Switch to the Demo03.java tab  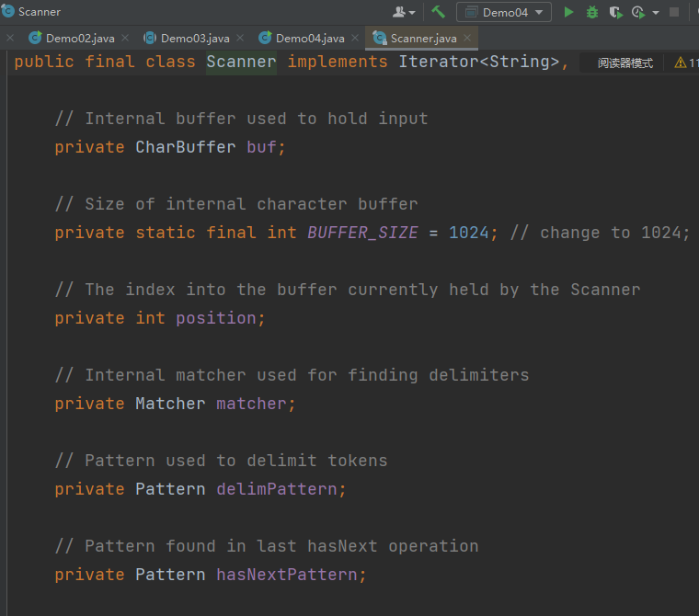pyautogui.click(x=195, y=39)
